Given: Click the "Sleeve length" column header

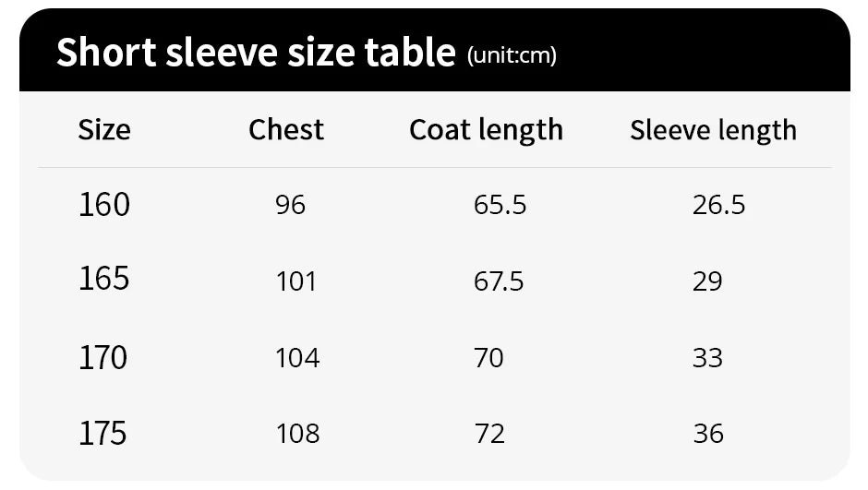Looking at the screenshot, I should coord(713,130).
